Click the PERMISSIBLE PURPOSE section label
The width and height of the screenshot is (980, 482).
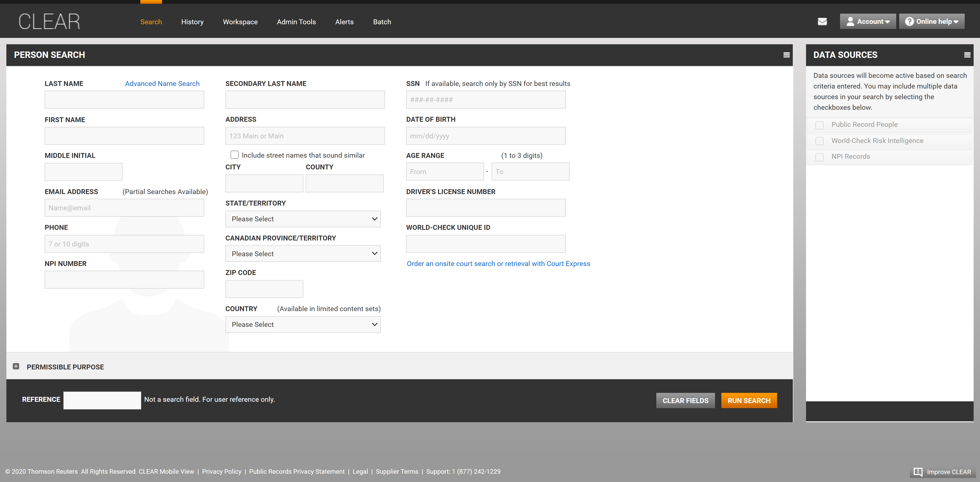click(65, 367)
